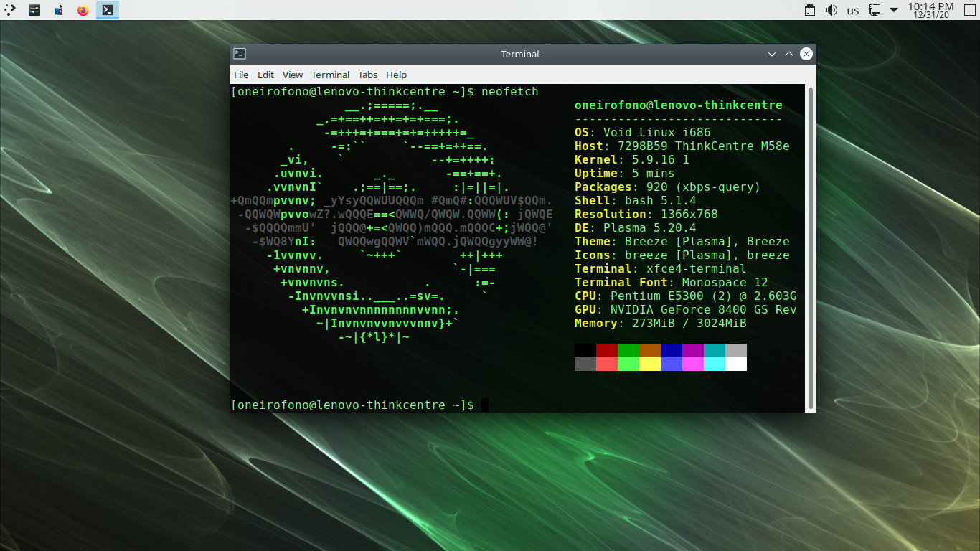Click the 'Terminal: xfce4-terminal' line
Screen dimensions: 980x551
[661, 268]
